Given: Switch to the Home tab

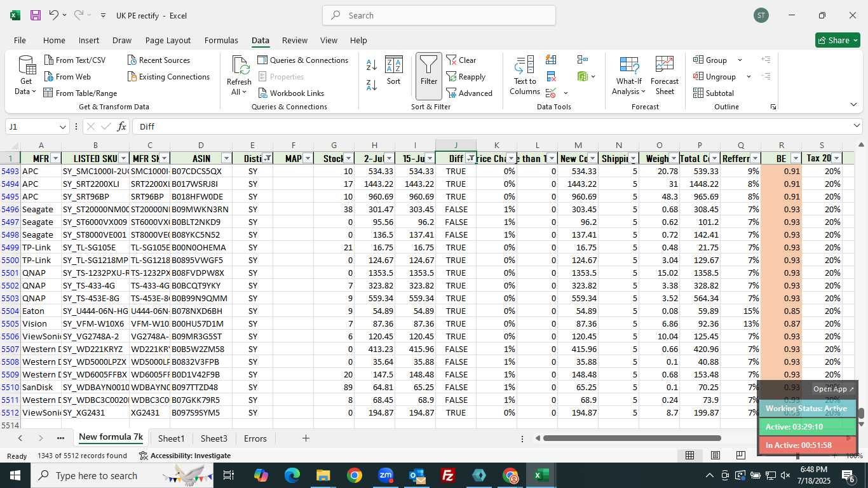Looking at the screenshot, I should coord(54,40).
